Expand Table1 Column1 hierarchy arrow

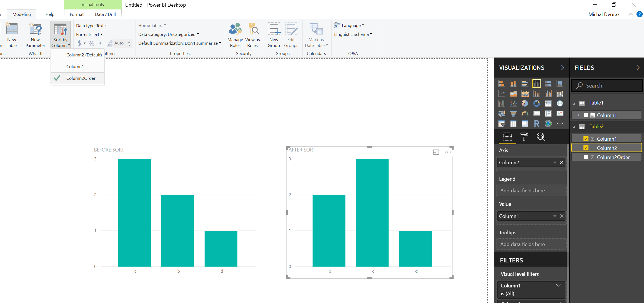[x=578, y=115]
